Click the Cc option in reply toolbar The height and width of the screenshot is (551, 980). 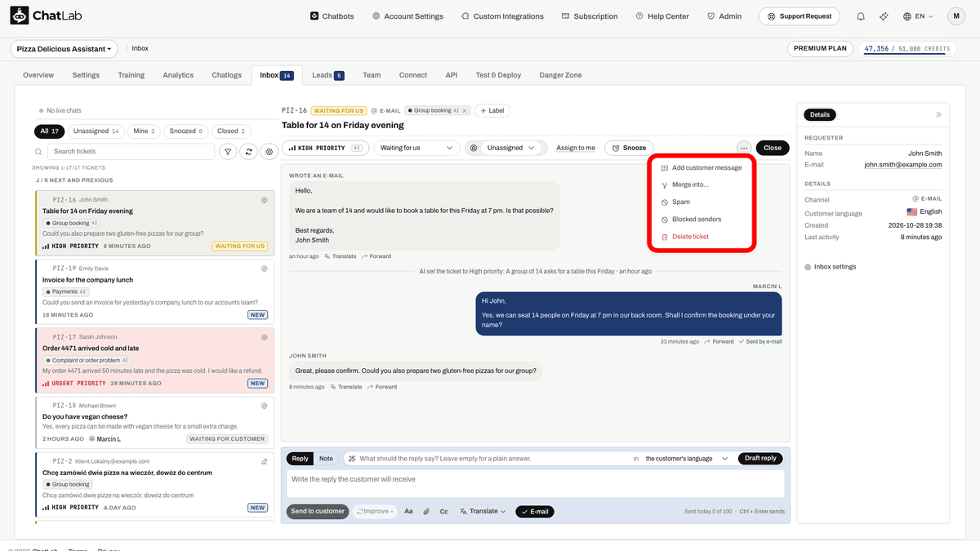point(444,512)
